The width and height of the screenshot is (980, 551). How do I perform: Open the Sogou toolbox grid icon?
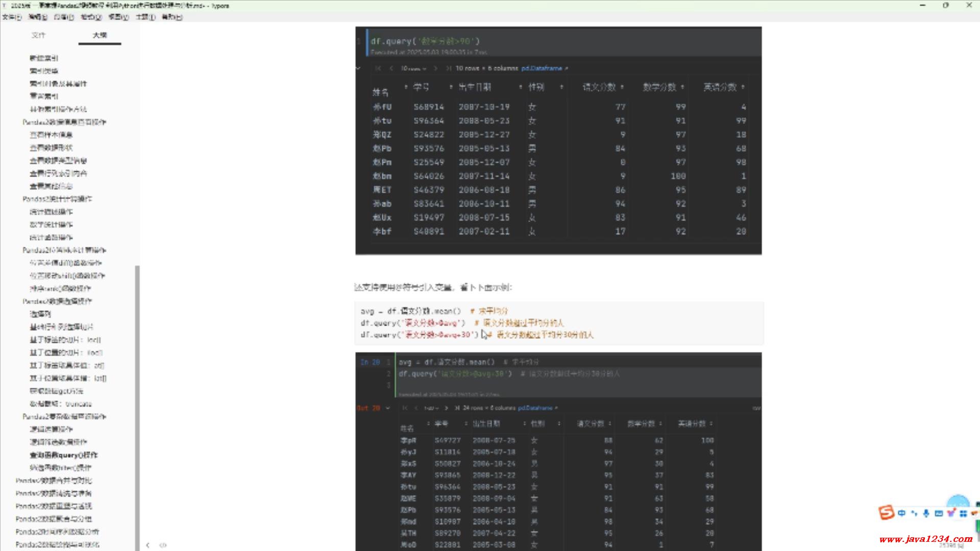(x=963, y=513)
